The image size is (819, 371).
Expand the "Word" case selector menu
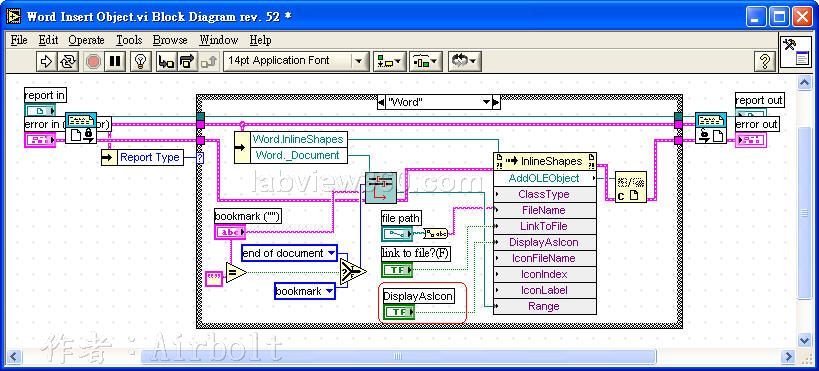click(x=486, y=102)
